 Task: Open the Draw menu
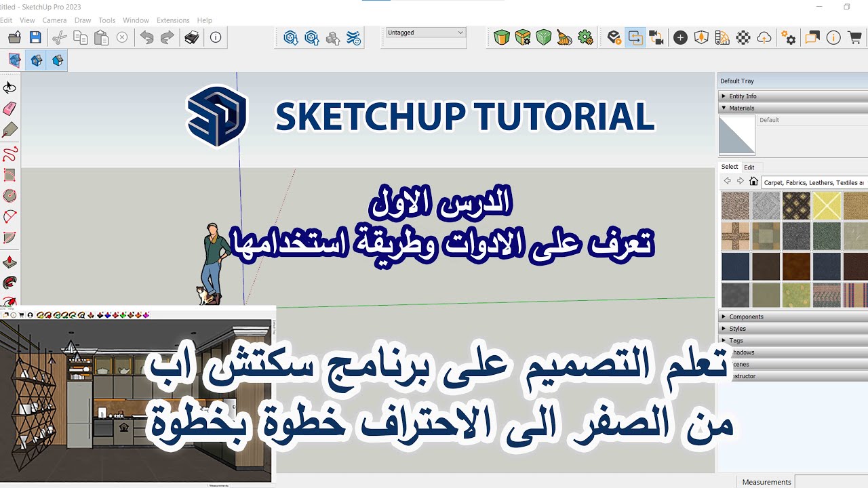(x=83, y=20)
